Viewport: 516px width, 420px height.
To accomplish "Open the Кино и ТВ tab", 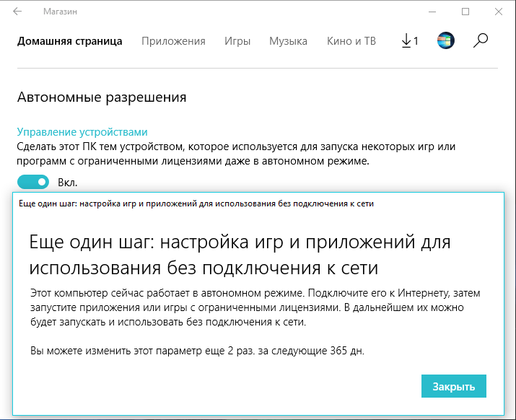I will [351, 41].
